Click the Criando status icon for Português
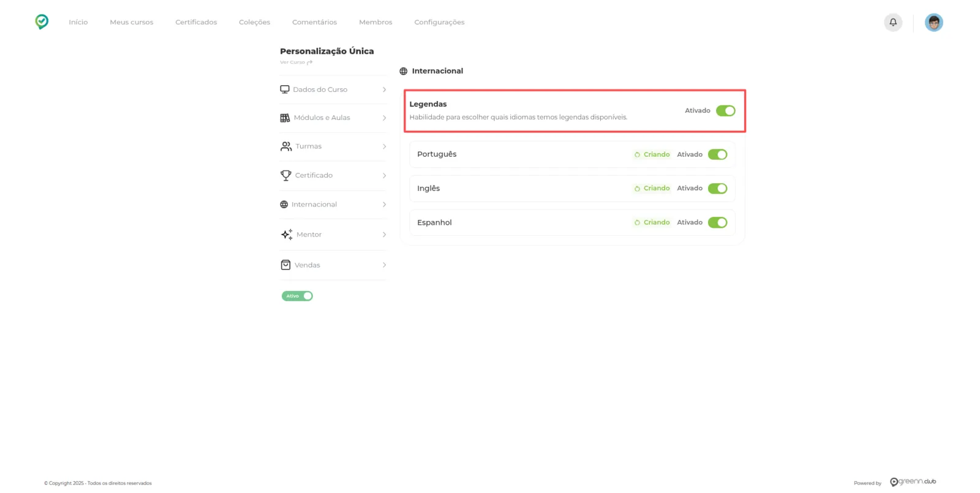 (x=637, y=155)
